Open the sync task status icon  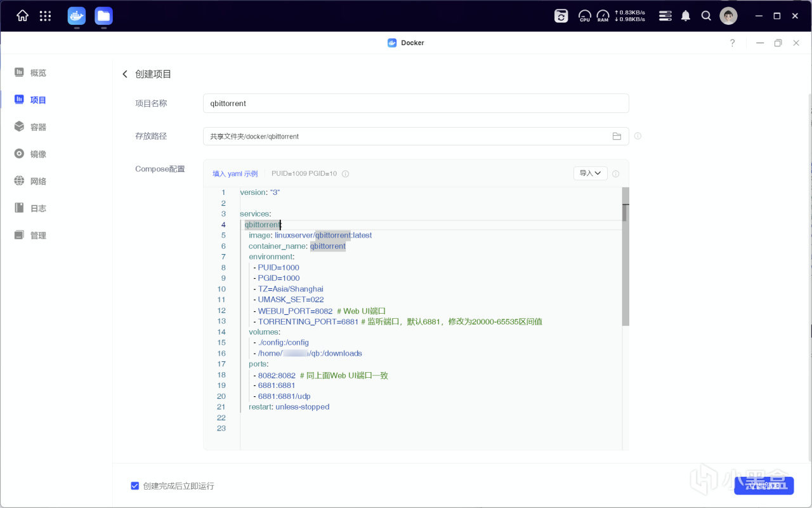pyautogui.click(x=561, y=16)
